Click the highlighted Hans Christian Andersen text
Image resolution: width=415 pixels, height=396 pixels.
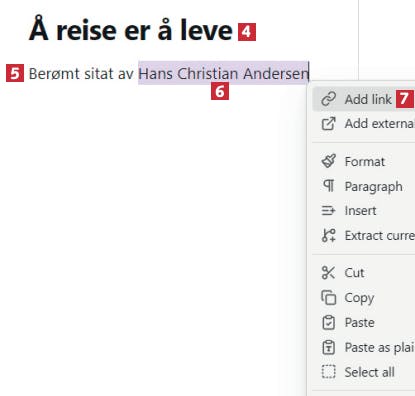pos(224,73)
